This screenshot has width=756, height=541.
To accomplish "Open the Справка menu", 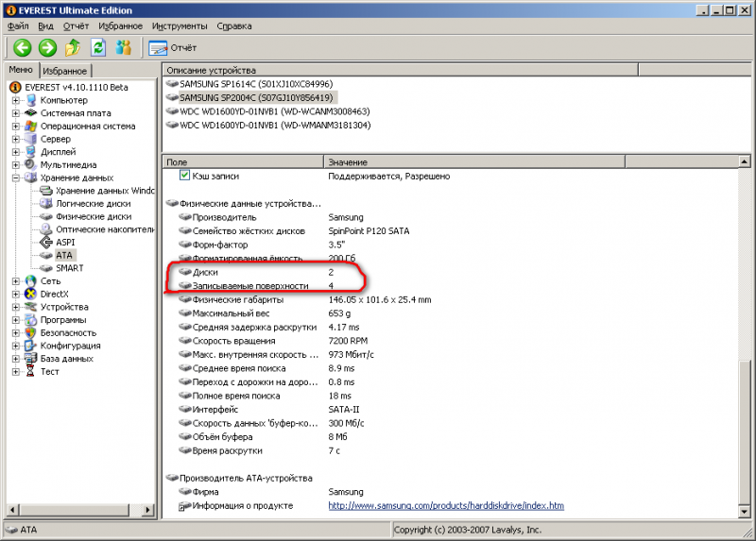I will pyautogui.click(x=233, y=26).
